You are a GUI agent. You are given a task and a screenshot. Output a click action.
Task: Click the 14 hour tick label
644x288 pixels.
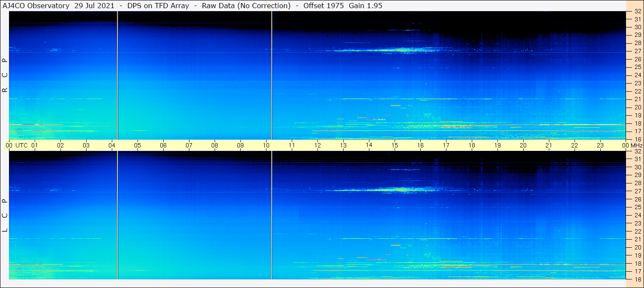pos(369,145)
